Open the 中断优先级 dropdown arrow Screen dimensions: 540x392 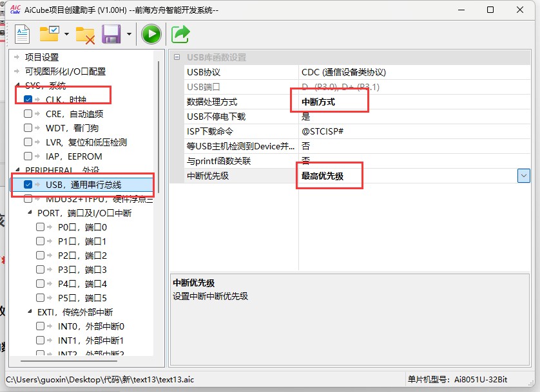pos(523,176)
